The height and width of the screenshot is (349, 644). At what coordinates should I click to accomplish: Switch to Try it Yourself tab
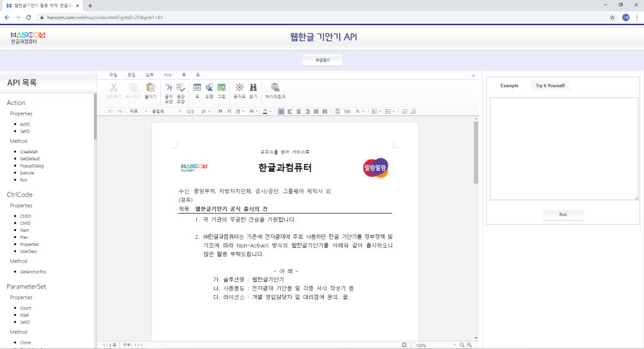point(550,86)
